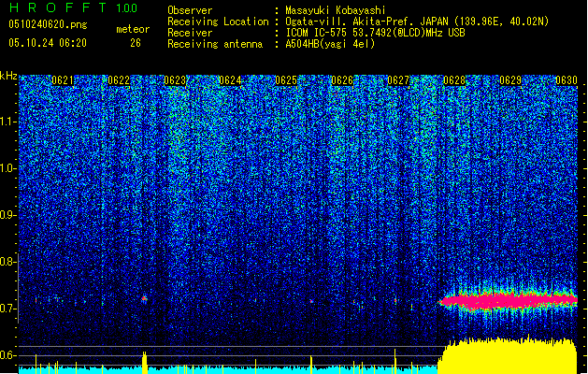
Task: Click the 0.6 kHz axis tick label
Action: coord(7,355)
